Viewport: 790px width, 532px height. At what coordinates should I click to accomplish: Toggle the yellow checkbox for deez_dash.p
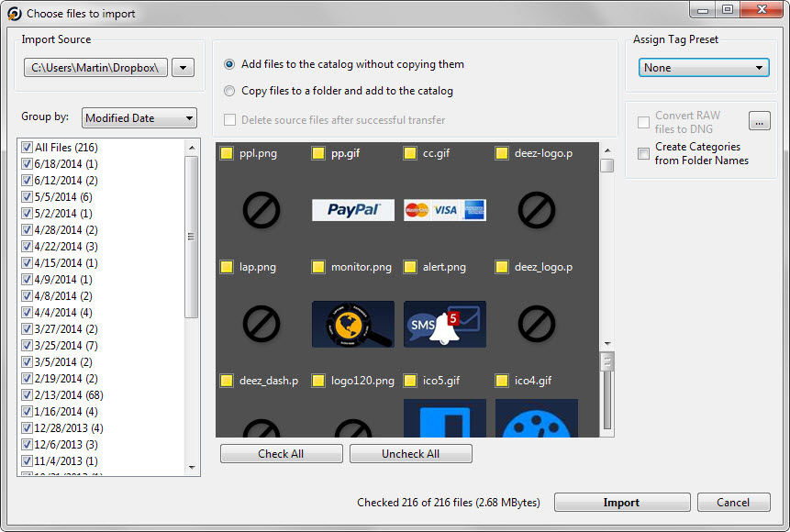(x=227, y=381)
